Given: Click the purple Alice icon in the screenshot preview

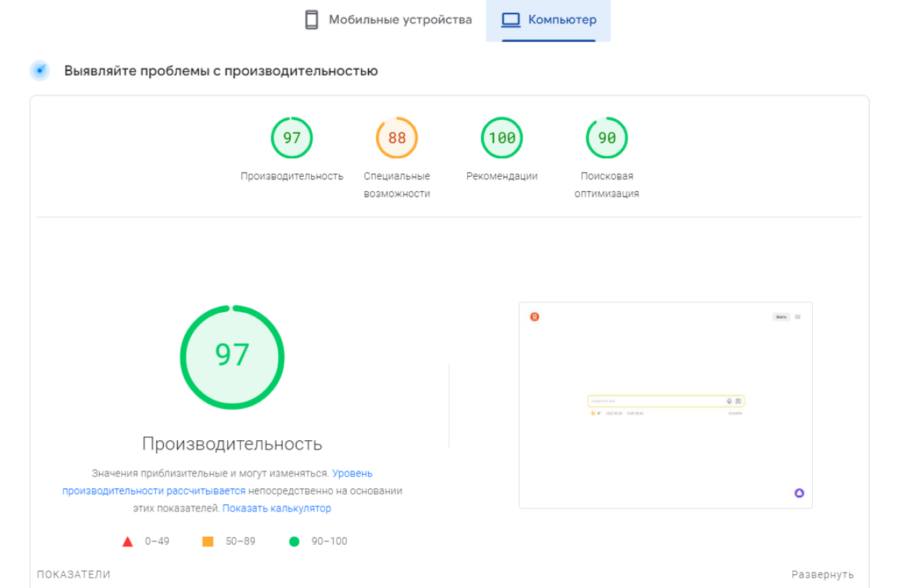Looking at the screenshot, I should click(x=799, y=493).
